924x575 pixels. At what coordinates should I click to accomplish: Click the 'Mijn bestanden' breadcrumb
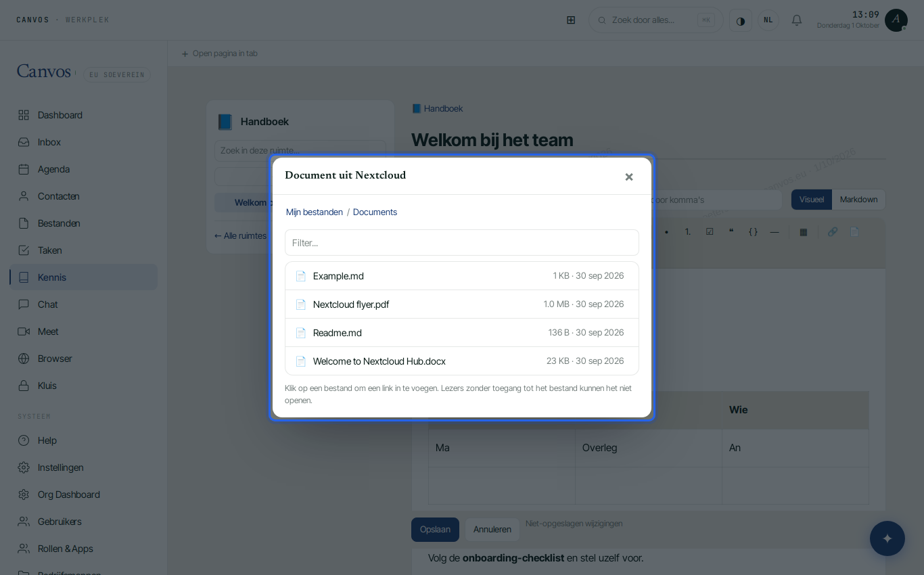[315, 212]
